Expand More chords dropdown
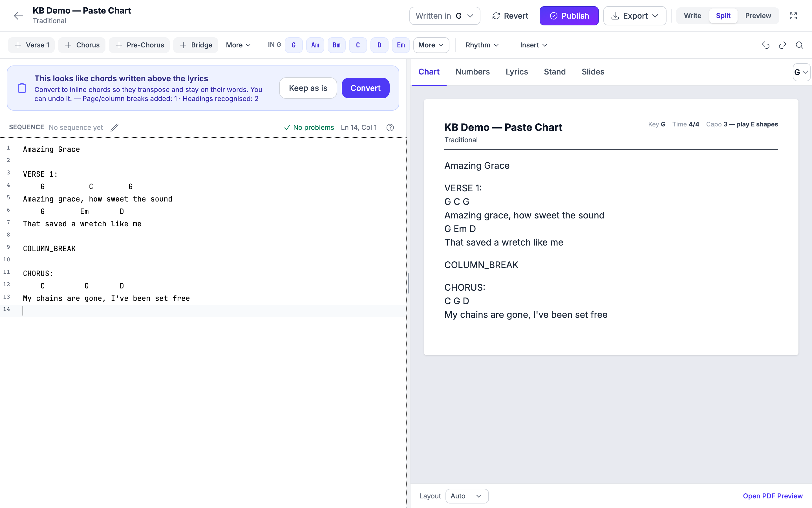Viewport: 812px width, 508px height. coord(431,45)
